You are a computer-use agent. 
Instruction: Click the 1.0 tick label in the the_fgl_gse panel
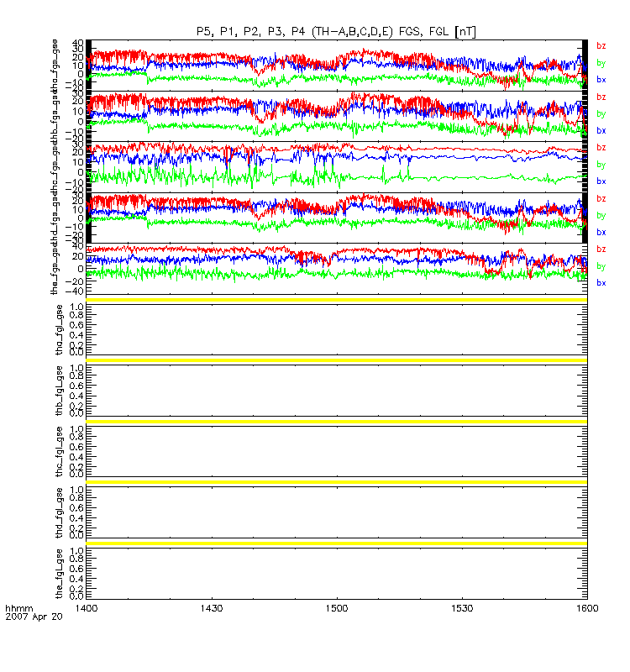tap(76, 552)
